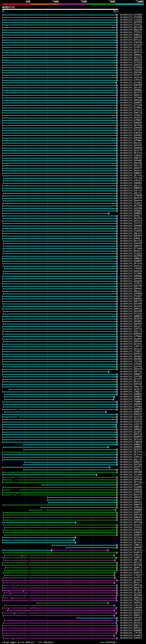The width and height of the screenshot is (146, 644).
Task: Select label UniRef100_C8P9V3
Action: tap(131, 638)
